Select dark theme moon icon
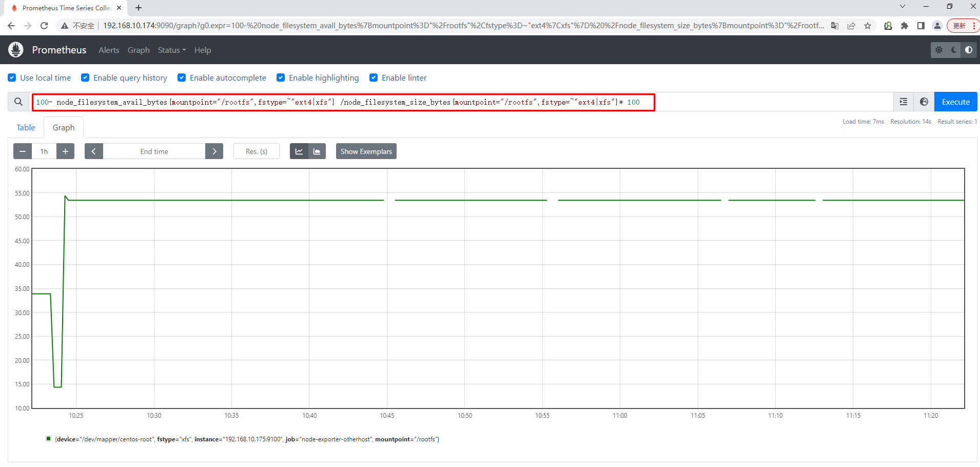The height and width of the screenshot is (467, 980). 954,50
